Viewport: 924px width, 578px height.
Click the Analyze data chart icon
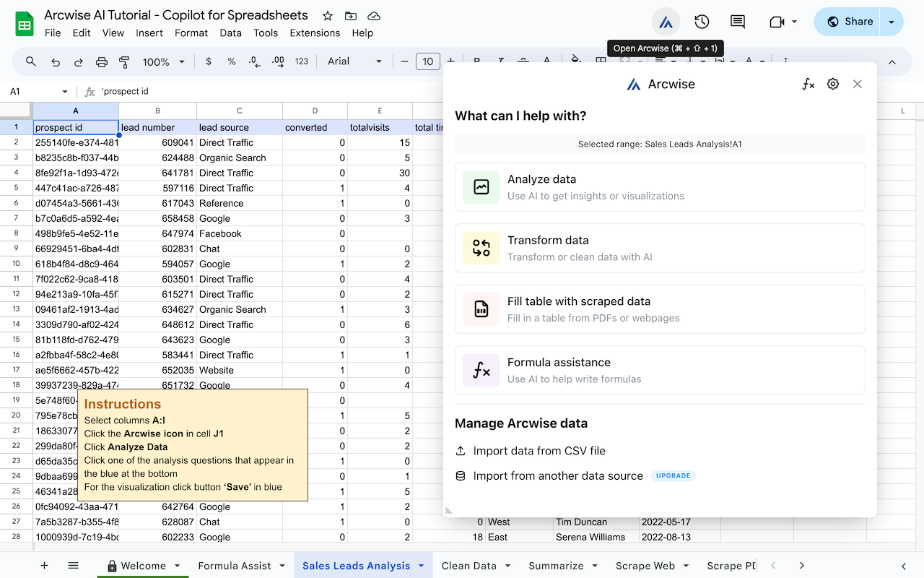pos(481,187)
